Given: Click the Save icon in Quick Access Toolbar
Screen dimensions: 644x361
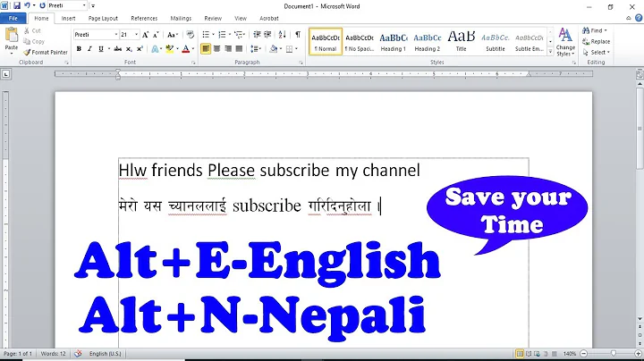Looking at the screenshot, I should [x=17, y=5].
